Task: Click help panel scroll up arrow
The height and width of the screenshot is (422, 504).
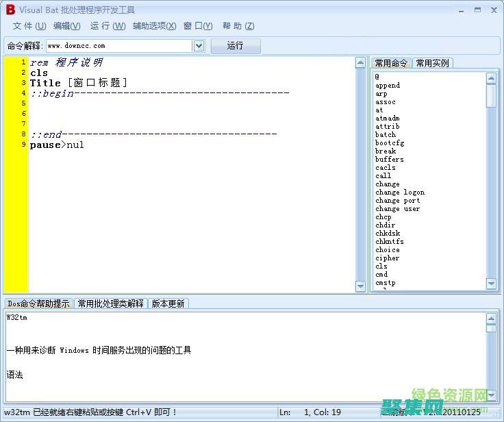Action: (491, 319)
